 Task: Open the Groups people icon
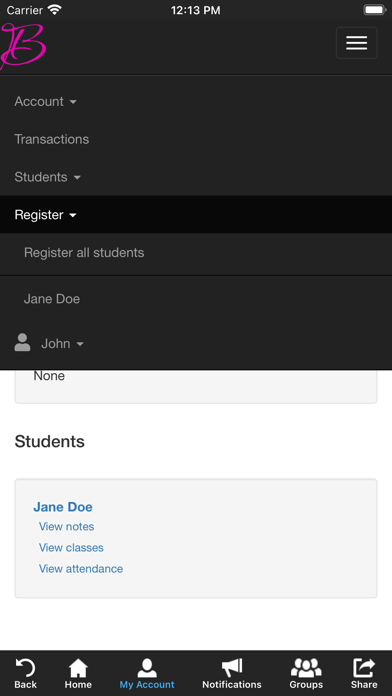(x=306, y=668)
